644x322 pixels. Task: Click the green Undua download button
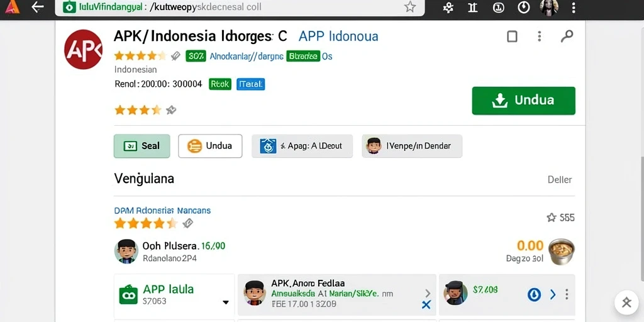(524, 101)
